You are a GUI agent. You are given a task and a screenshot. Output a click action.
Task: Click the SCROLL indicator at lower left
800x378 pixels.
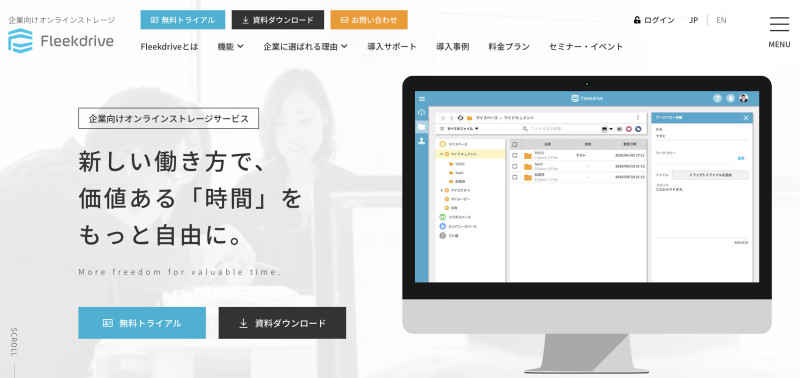click(x=13, y=342)
